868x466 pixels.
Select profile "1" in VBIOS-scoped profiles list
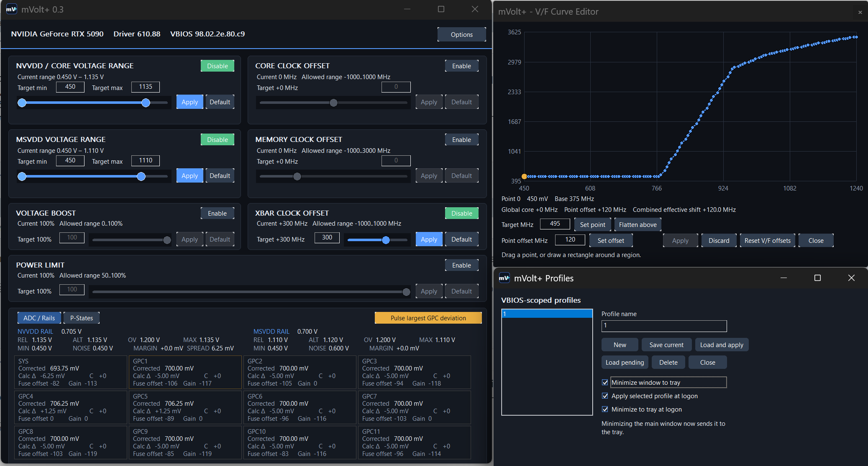pos(547,314)
